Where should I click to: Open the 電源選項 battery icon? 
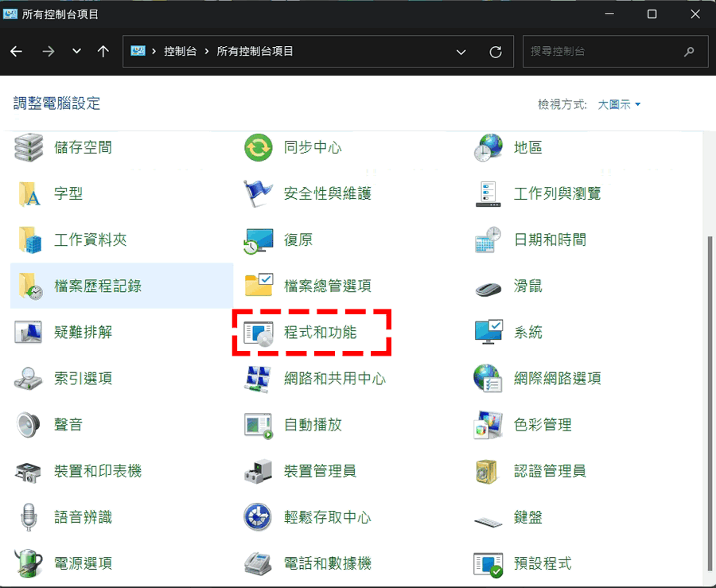pyautogui.click(x=29, y=563)
